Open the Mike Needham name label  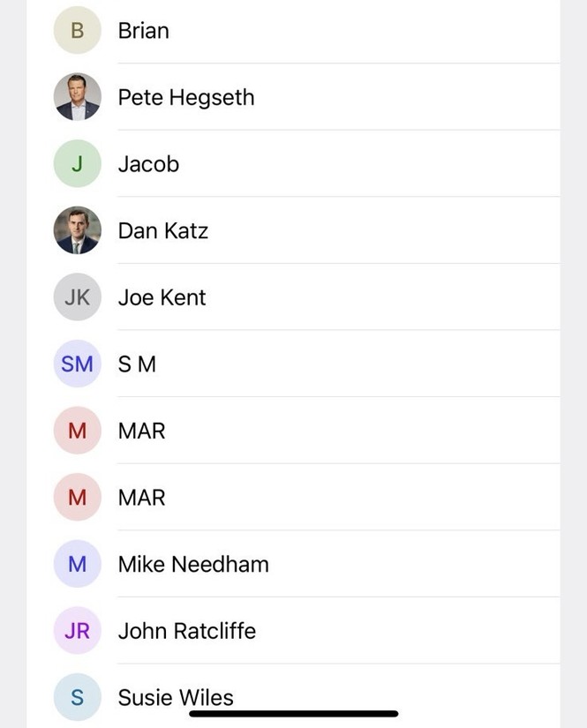pos(193,564)
